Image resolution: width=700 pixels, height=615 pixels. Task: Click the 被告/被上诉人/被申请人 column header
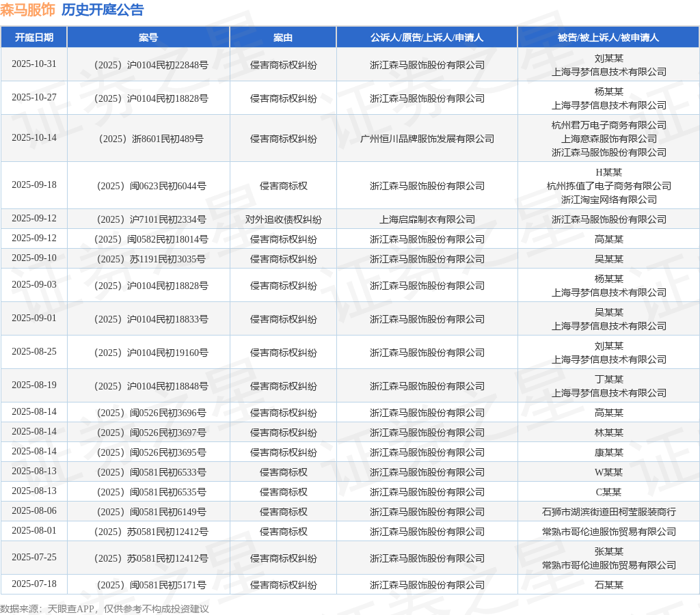(x=608, y=38)
